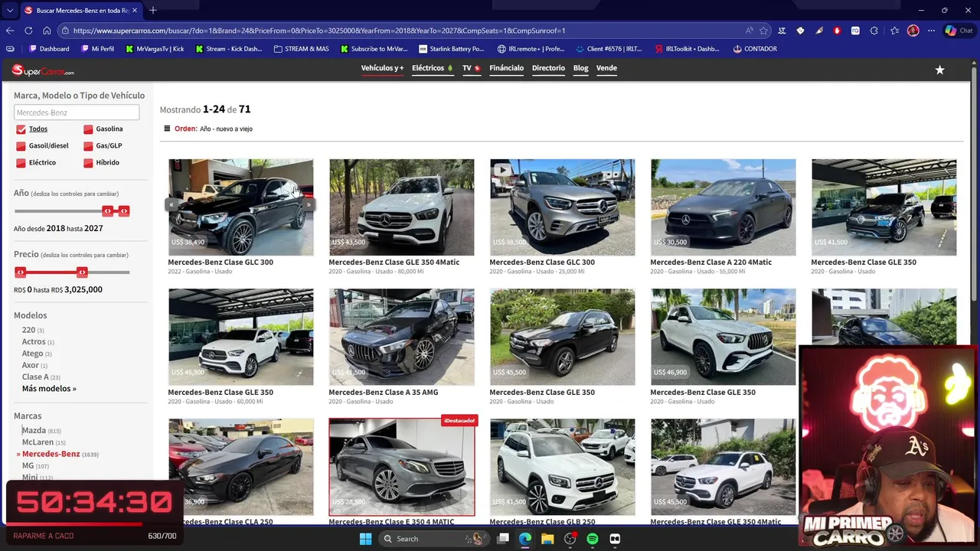Open File Explorer from the taskbar
Image resolution: width=980 pixels, height=551 pixels.
click(547, 539)
